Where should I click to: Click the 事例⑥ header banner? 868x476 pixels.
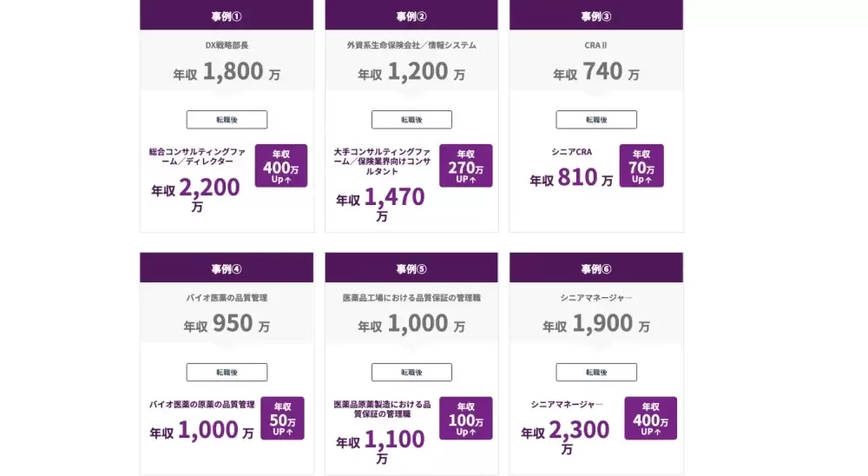[x=596, y=268]
